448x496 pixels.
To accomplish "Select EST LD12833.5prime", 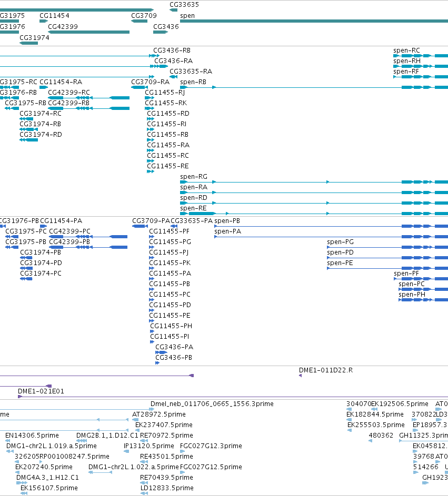I will click(166, 488).
